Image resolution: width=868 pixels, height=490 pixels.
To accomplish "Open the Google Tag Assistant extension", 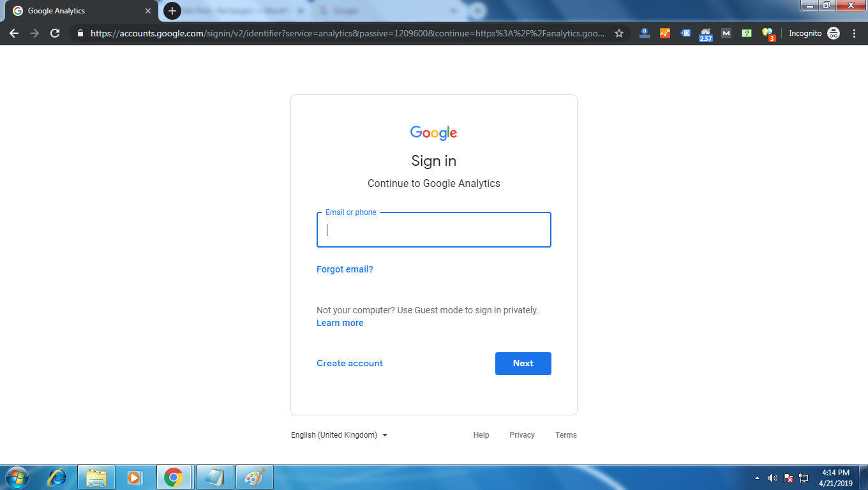I will tap(685, 33).
